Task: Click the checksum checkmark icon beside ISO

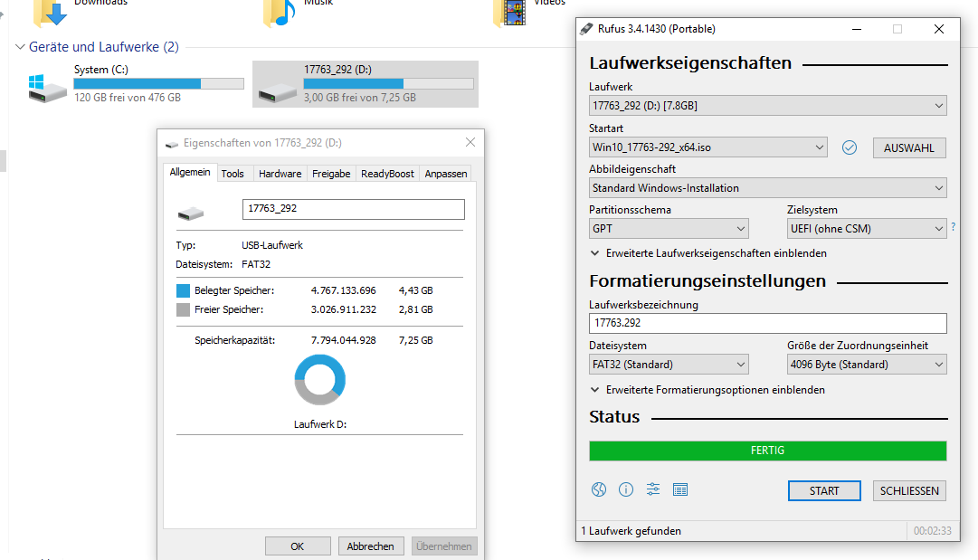Action: pos(849,147)
